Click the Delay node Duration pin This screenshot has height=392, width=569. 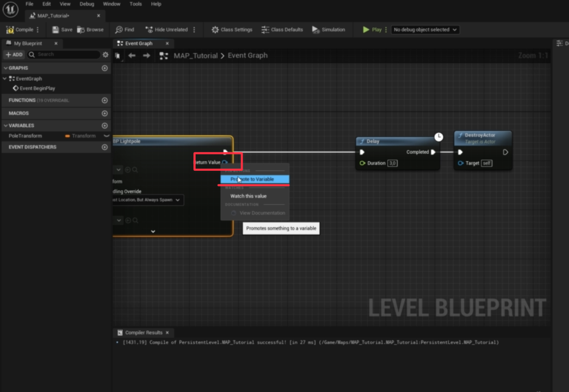click(362, 163)
